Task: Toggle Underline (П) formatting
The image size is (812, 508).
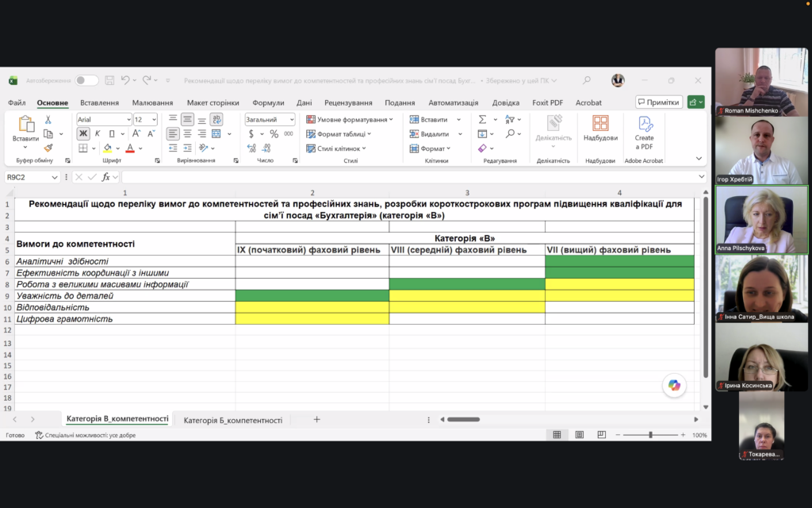Action: pyautogui.click(x=111, y=133)
